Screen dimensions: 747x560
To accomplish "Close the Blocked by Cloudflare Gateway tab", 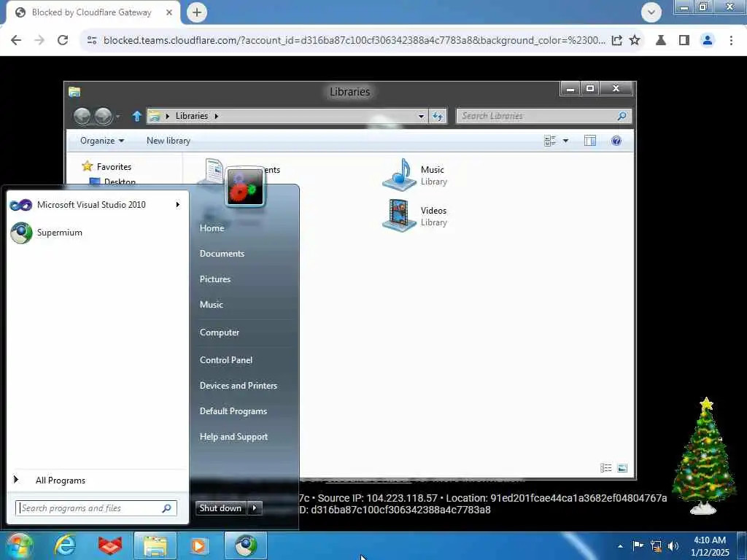I will 169,12.
